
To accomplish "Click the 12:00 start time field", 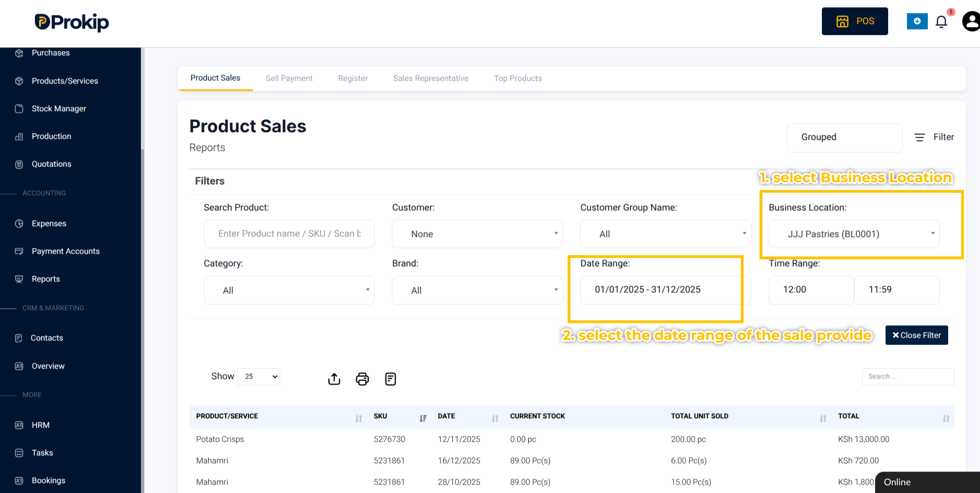I will [x=811, y=290].
